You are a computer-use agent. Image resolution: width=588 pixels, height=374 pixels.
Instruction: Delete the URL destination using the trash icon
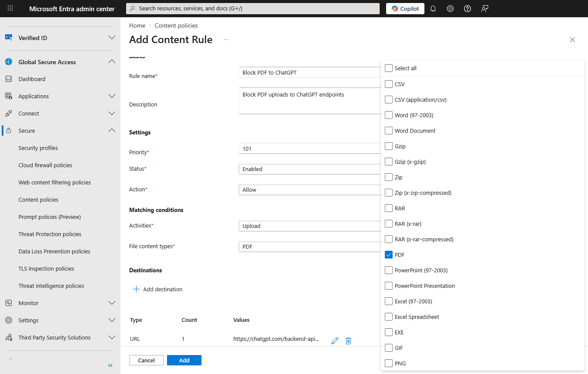point(348,340)
